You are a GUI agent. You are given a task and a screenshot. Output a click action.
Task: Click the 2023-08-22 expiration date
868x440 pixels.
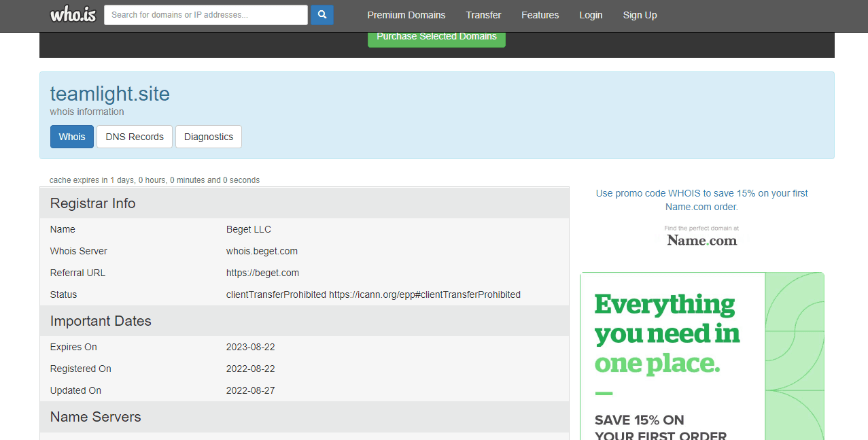(250, 347)
